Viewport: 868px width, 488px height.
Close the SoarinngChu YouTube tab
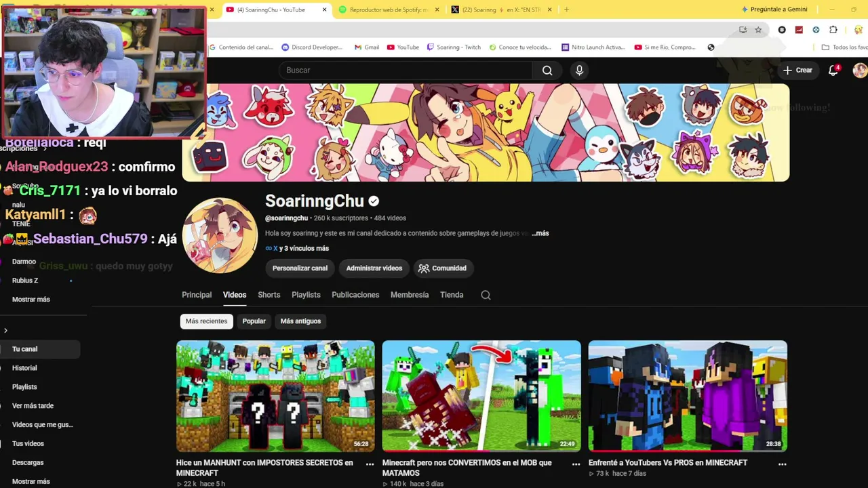pos(324,9)
